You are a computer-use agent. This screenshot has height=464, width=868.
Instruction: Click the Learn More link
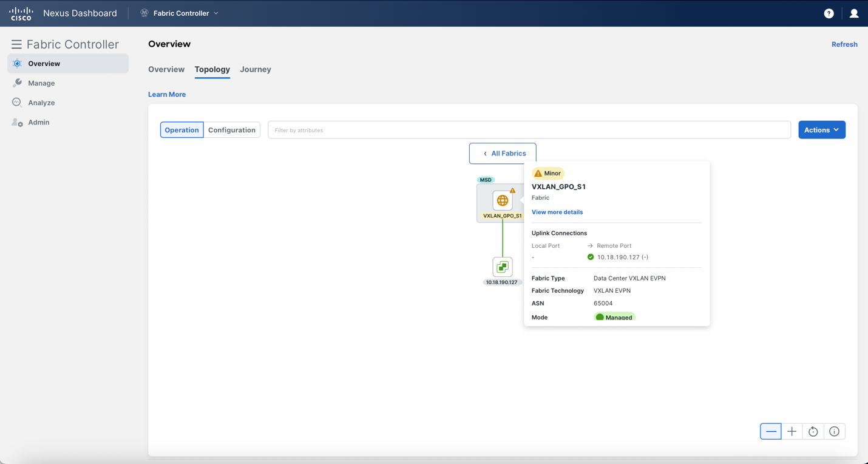click(167, 94)
